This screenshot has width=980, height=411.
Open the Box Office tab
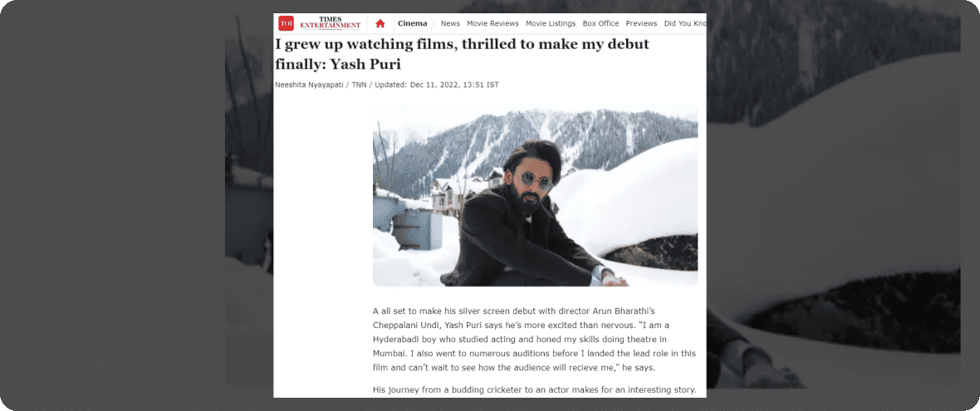click(x=600, y=24)
